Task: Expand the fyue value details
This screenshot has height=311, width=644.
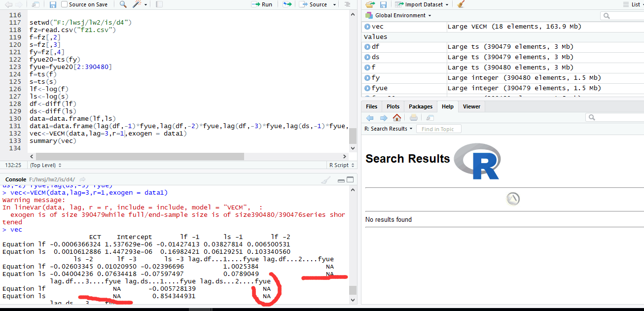Action: 367,88
